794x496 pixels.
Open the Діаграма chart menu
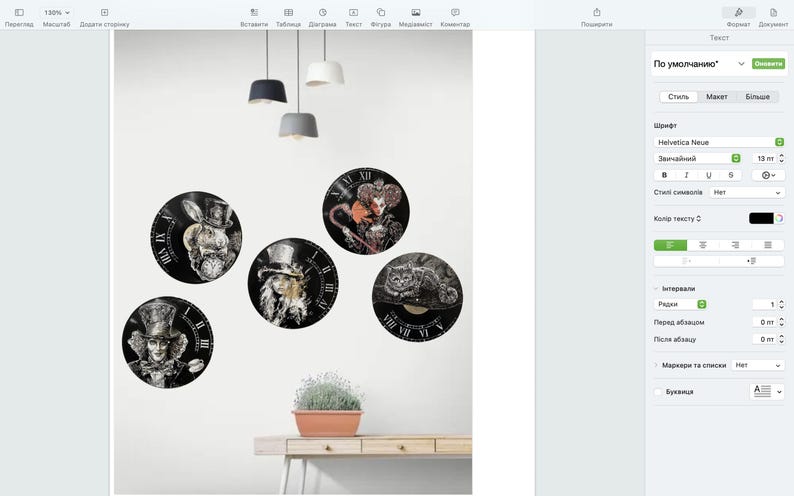[323, 17]
